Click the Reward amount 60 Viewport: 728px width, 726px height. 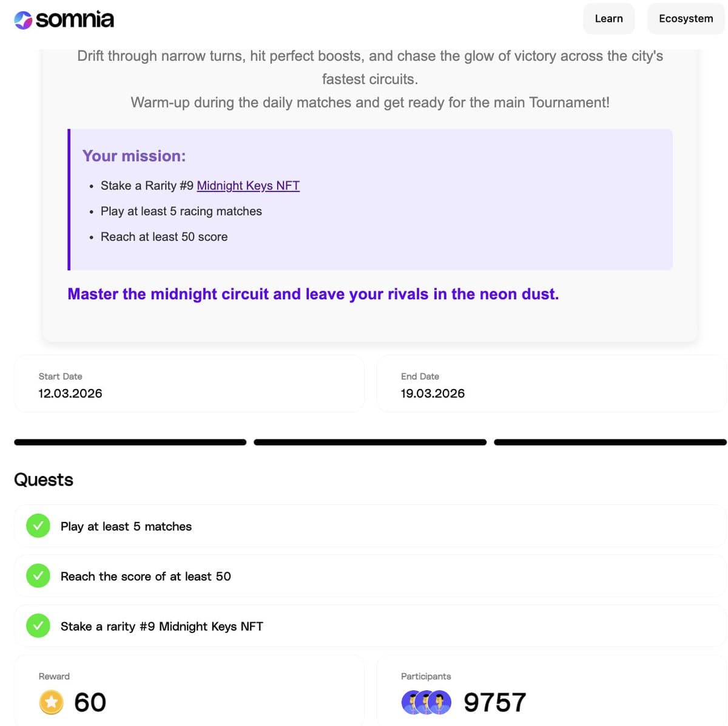pos(90,702)
